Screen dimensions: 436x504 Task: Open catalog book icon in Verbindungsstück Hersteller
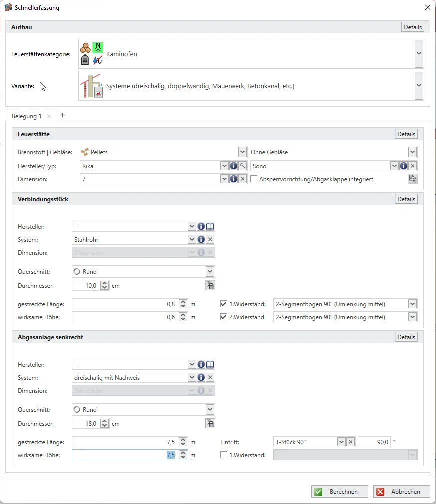[210, 227]
